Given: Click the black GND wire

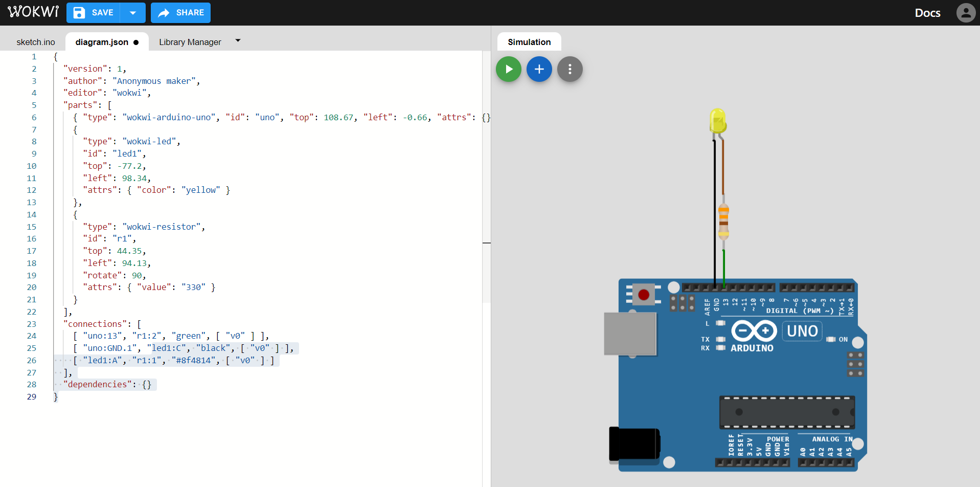Looking at the screenshot, I should click(x=715, y=215).
